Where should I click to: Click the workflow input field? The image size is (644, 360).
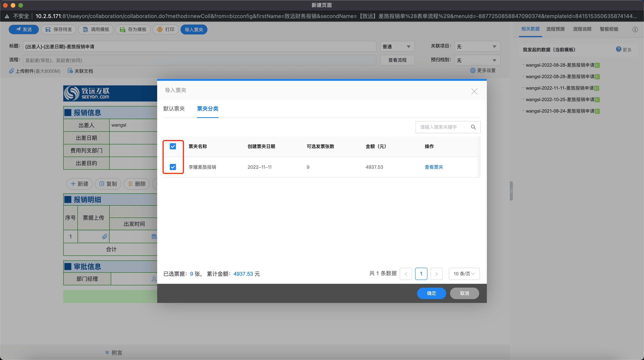200,60
